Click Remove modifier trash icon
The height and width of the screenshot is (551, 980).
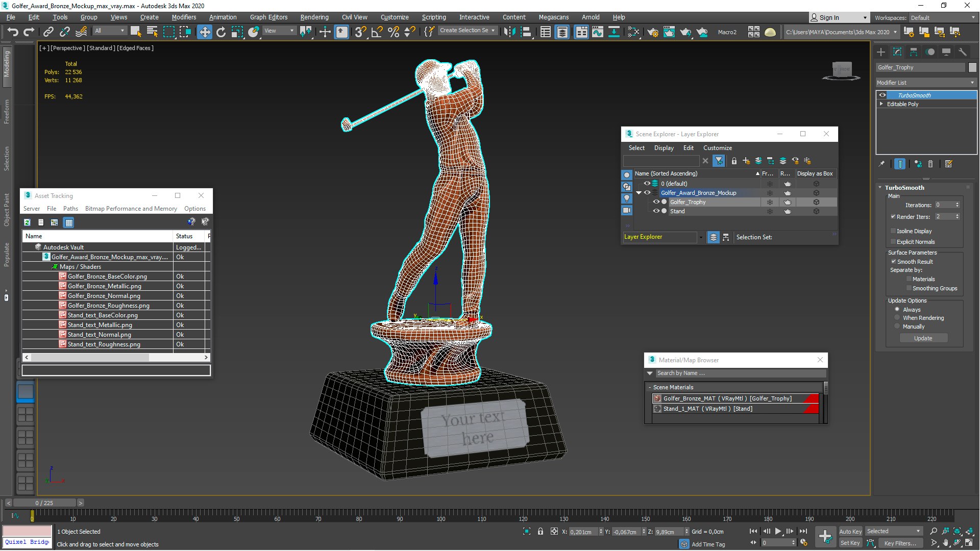(x=930, y=164)
